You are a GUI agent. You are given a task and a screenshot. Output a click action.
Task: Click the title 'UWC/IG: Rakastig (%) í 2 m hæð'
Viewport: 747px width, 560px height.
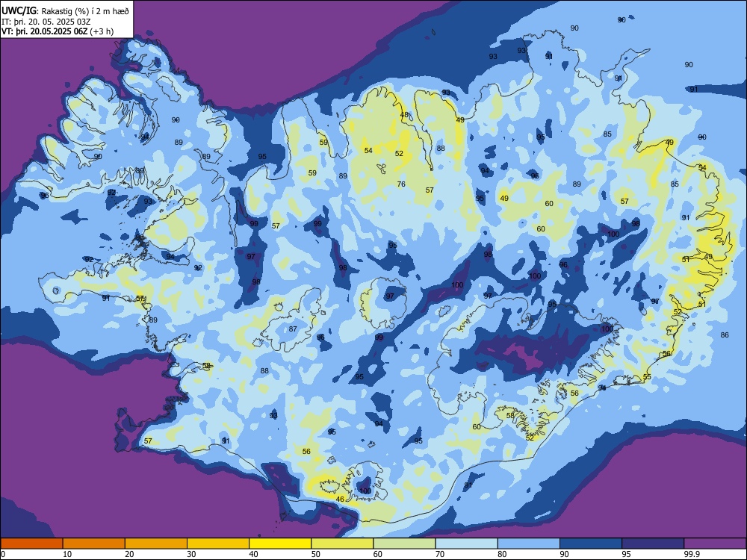(65, 10)
